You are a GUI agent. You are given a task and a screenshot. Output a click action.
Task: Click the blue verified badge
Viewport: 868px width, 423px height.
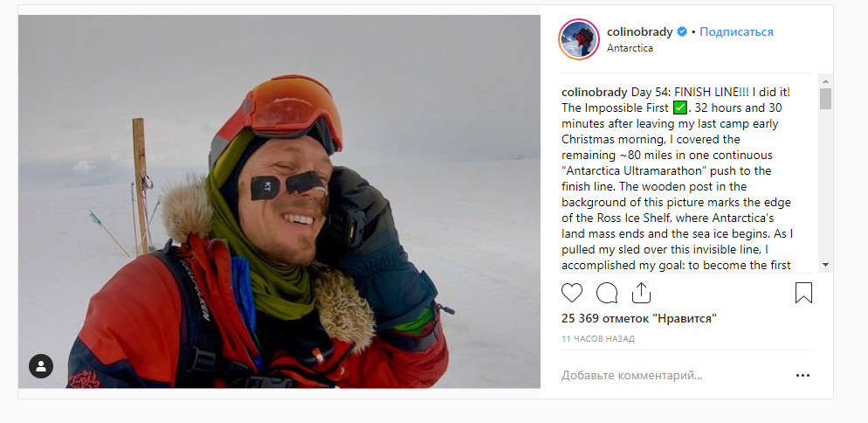coord(682,32)
